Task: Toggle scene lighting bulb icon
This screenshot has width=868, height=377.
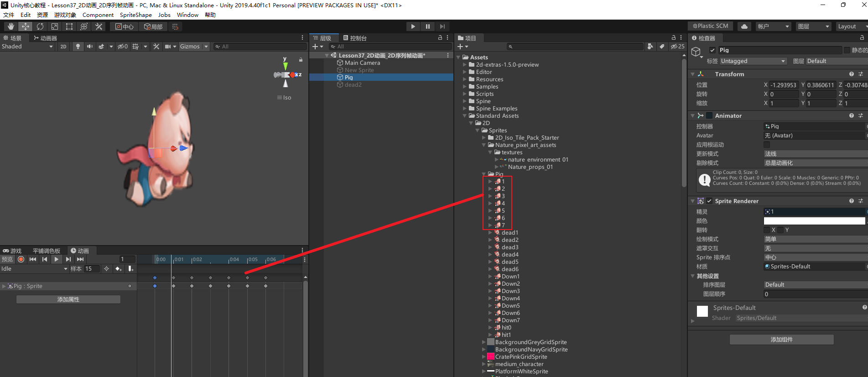Action: click(x=78, y=47)
